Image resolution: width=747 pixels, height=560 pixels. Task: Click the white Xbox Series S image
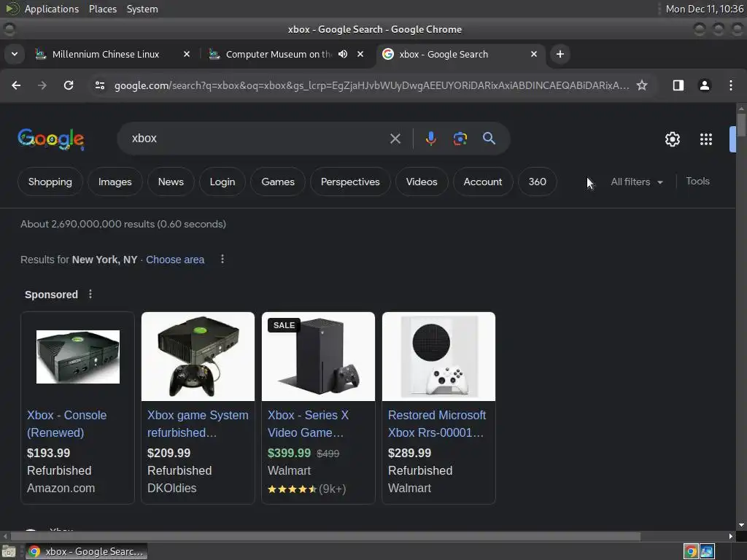[x=438, y=357]
